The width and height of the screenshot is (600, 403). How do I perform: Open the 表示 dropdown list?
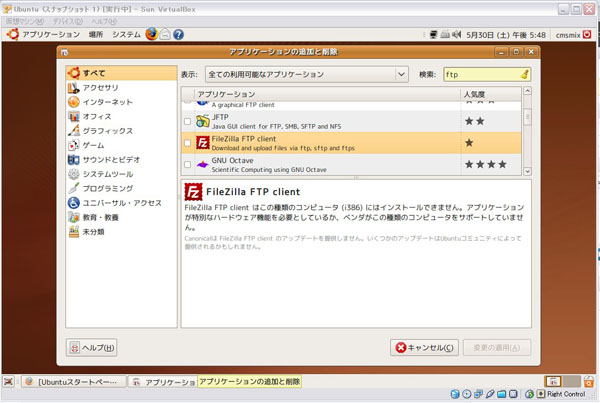[x=307, y=74]
